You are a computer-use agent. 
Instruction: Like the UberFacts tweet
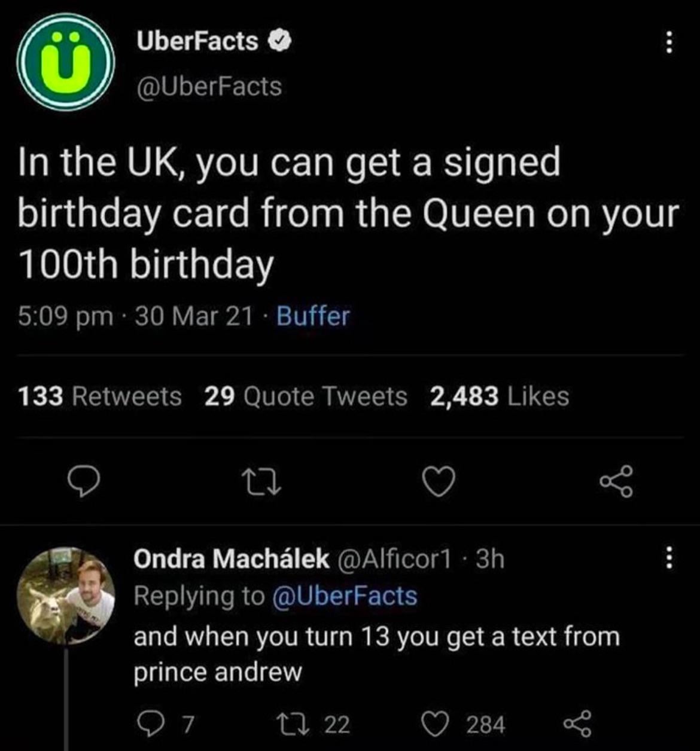coord(439,481)
